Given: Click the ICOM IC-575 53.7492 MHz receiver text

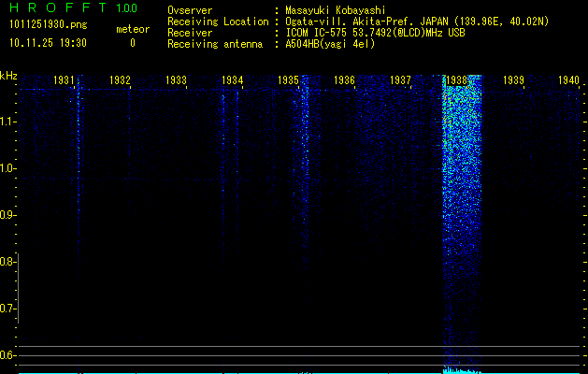Looking at the screenshot, I should tap(375, 33).
